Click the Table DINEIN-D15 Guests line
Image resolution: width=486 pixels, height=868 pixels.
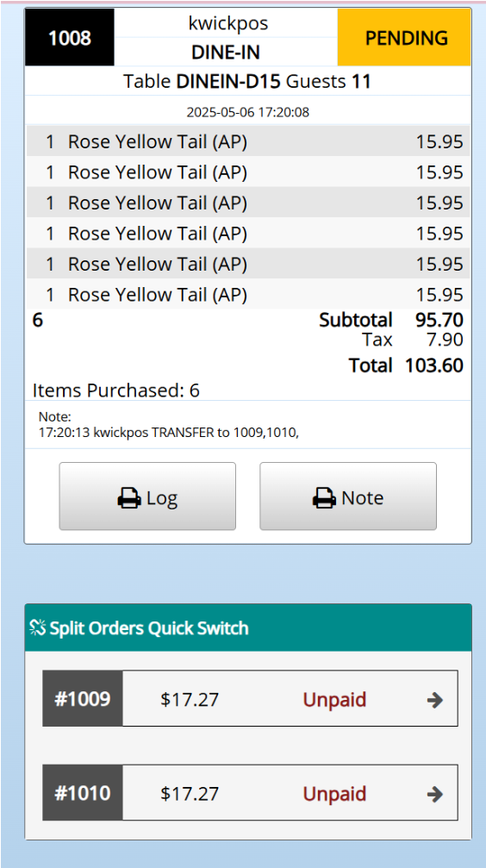(246, 82)
